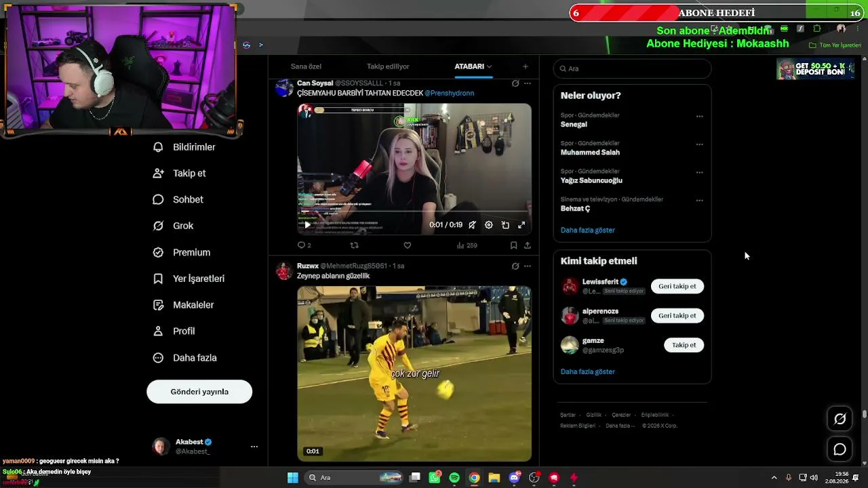The height and width of the screenshot is (488, 868).
Task: Open Tüm Yer İşaretleri bookmarks folder
Action: pyautogui.click(x=835, y=45)
